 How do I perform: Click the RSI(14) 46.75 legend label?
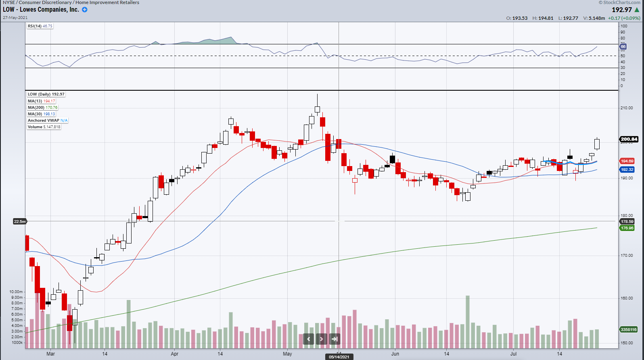point(40,26)
